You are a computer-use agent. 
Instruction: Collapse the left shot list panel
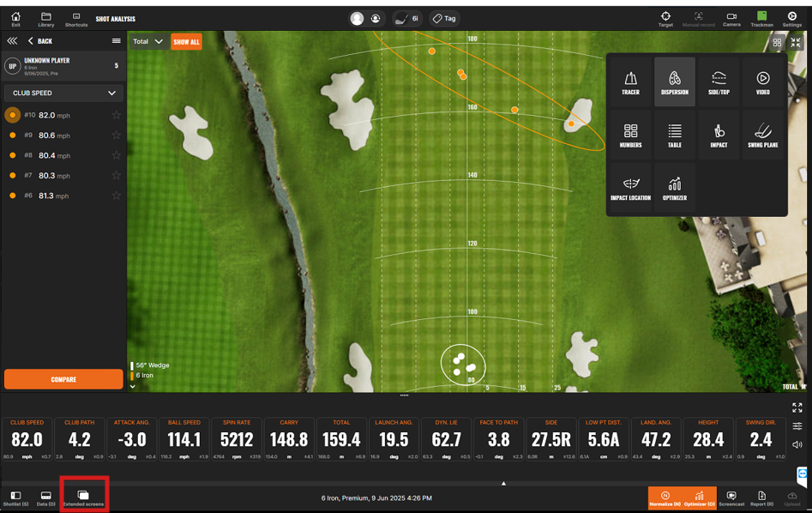click(12, 40)
